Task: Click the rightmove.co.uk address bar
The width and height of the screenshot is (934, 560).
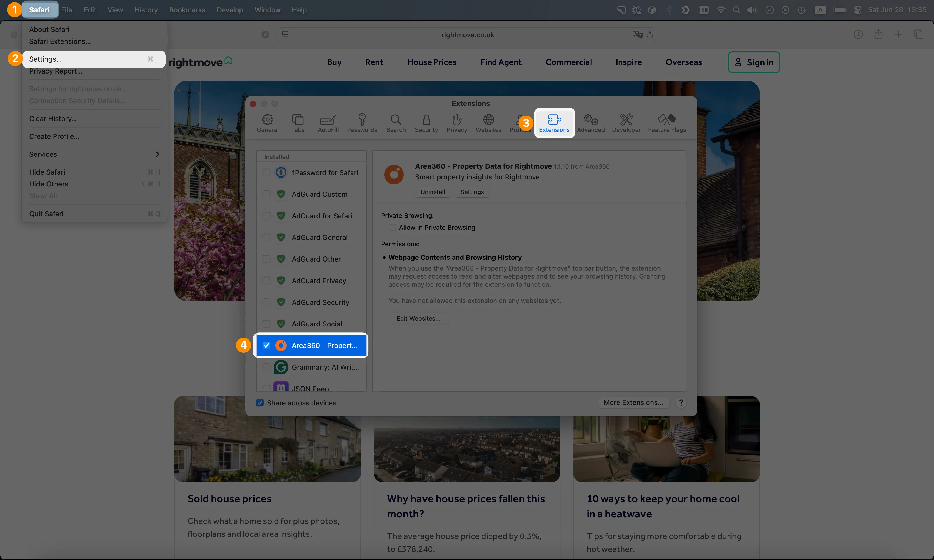Action: click(467, 35)
